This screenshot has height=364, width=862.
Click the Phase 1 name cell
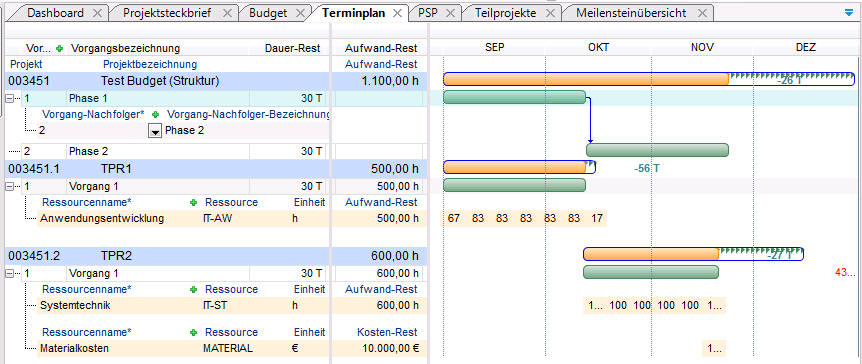click(158, 99)
